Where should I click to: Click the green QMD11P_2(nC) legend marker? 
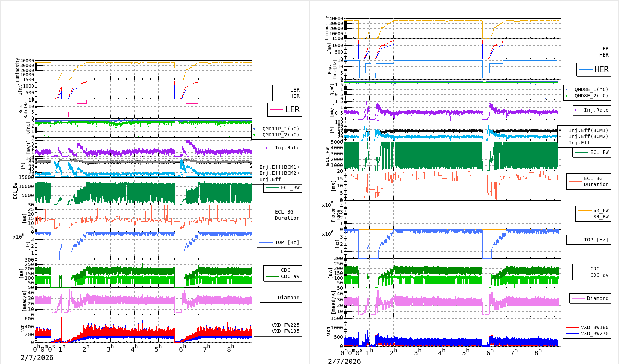coord(254,135)
